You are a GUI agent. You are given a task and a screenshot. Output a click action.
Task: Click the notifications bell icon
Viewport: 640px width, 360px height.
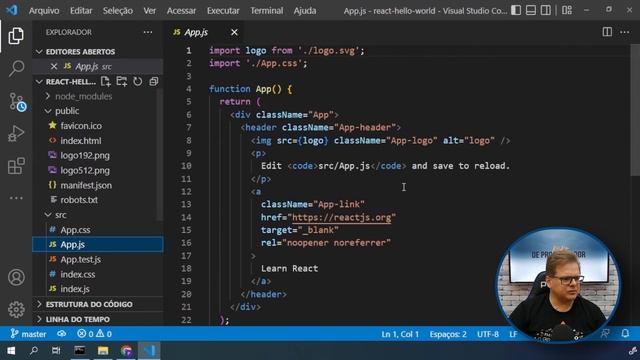(625, 333)
